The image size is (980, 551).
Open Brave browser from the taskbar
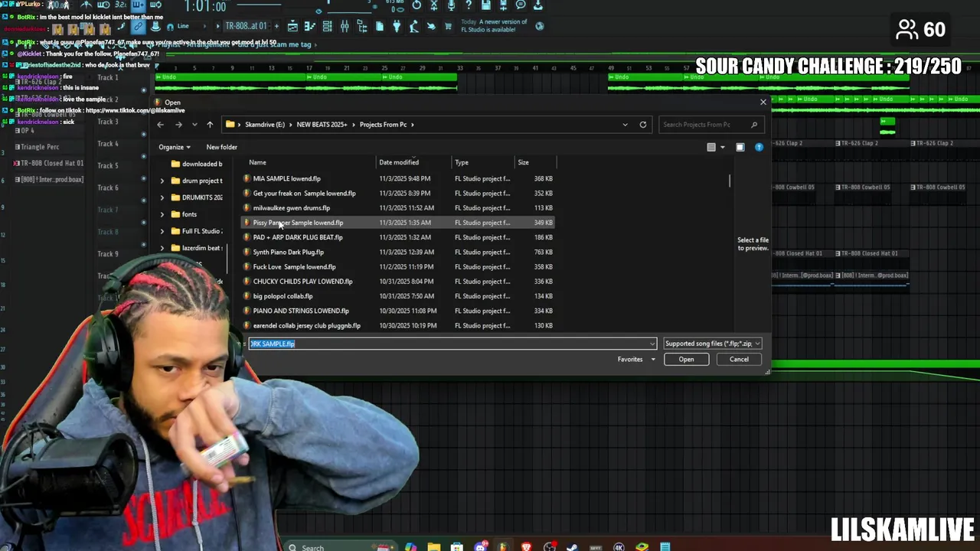(x=526, y=546)
